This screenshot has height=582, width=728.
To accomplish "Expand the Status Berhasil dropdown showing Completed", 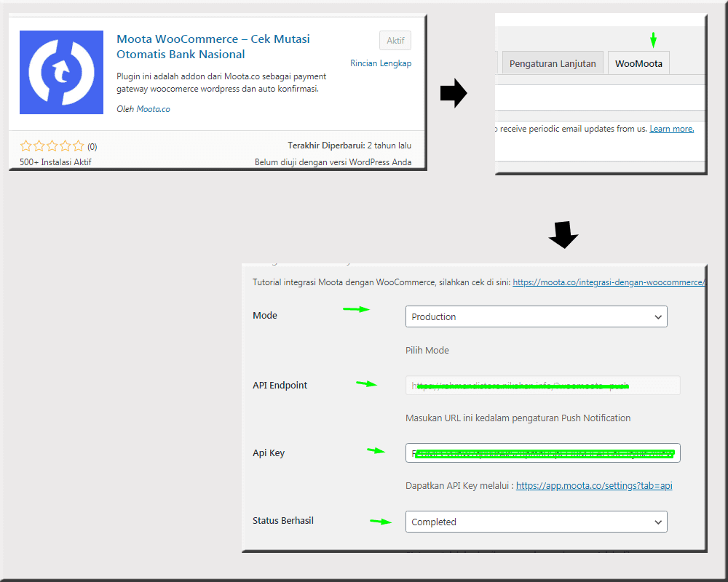I will 536,522.
